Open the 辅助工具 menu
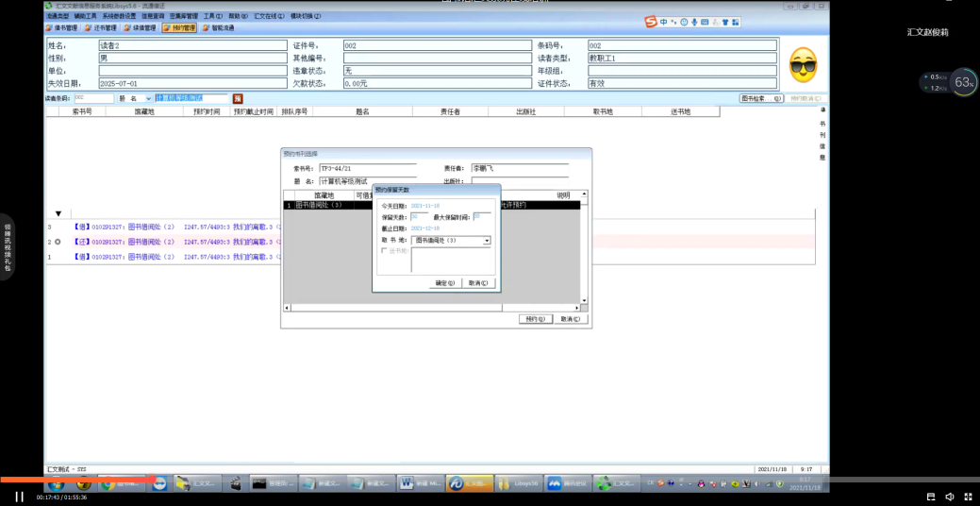The width and height of the screenshot is (980, 506). coord(85,16)
